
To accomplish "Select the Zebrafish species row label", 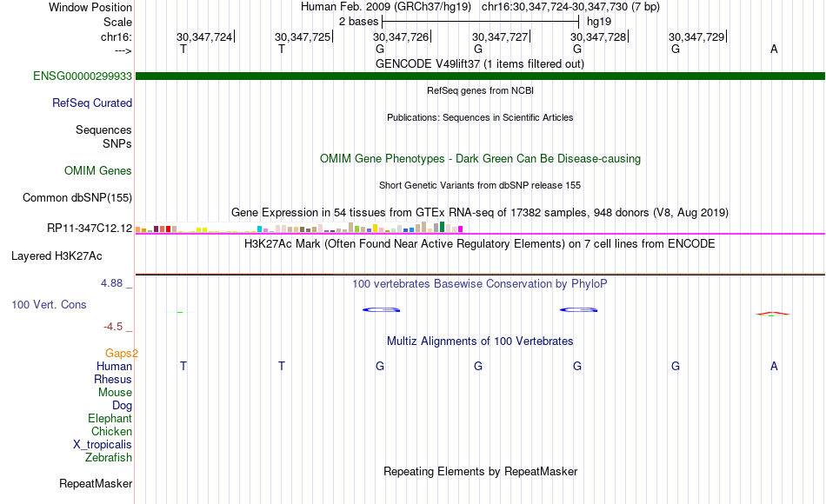I will (x=109, y=457).
